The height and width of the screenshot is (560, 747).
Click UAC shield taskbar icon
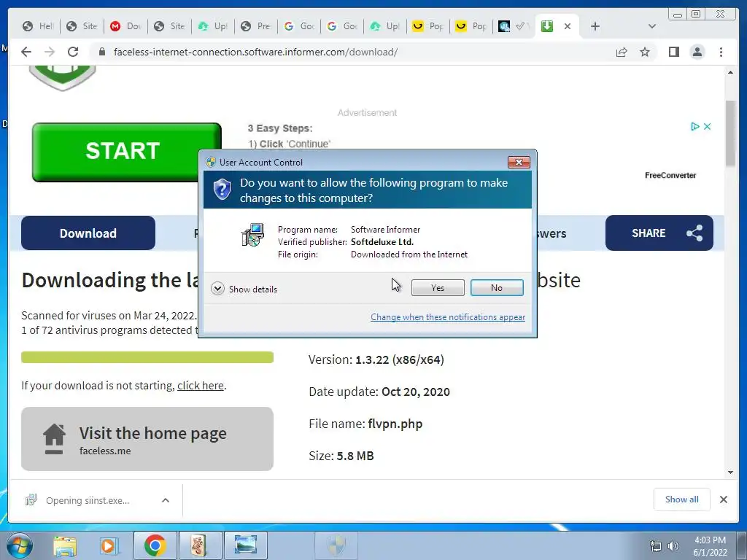pos(337,545)
